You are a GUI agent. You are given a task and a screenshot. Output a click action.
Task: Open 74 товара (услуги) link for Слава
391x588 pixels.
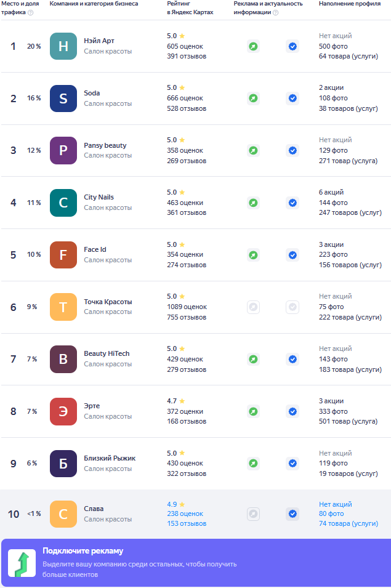pos(348,523)
